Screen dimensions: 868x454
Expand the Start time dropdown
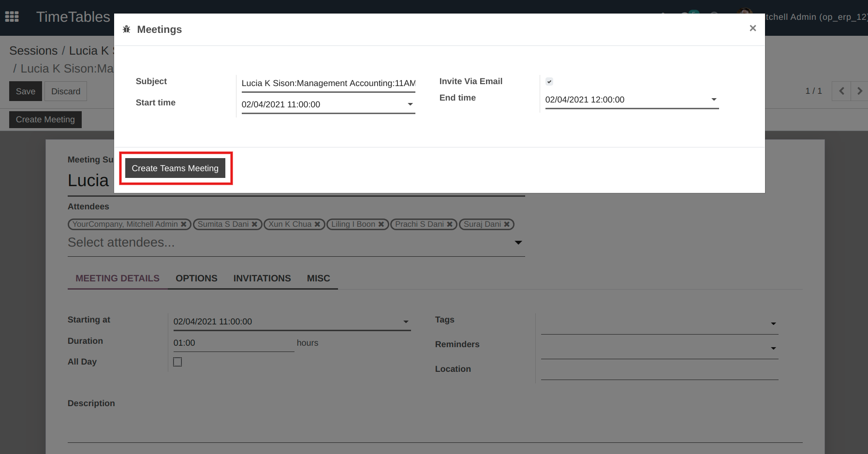(x=410, y=104)
